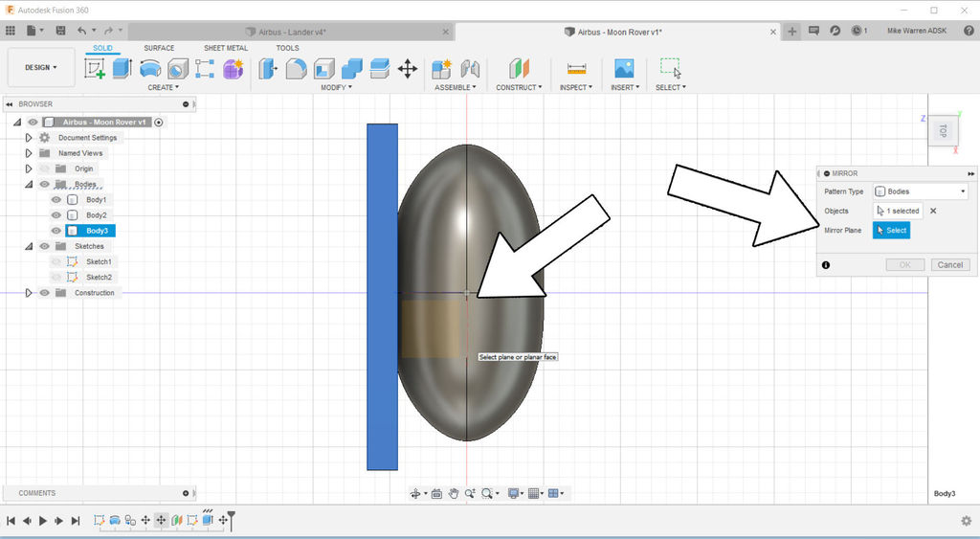Select the Hole tool
This screenshot has height=539, width=980.
point(178,69)
